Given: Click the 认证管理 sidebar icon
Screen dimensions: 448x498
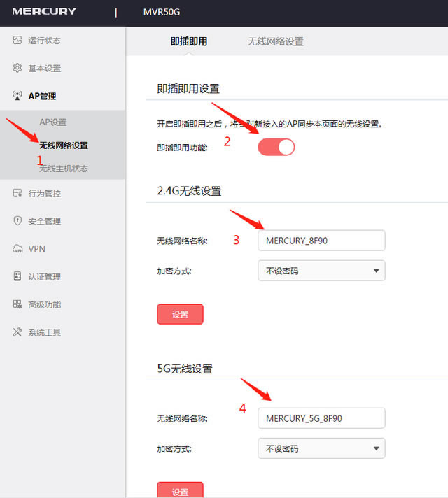Looking at the screenshot, I should pos(17,276).
